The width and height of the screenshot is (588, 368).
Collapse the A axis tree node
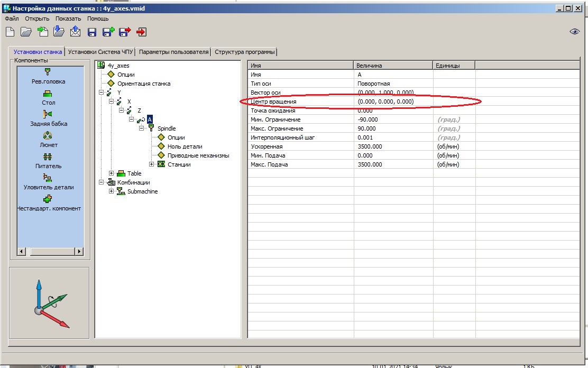pyautogui.click(x=131, y=119)
